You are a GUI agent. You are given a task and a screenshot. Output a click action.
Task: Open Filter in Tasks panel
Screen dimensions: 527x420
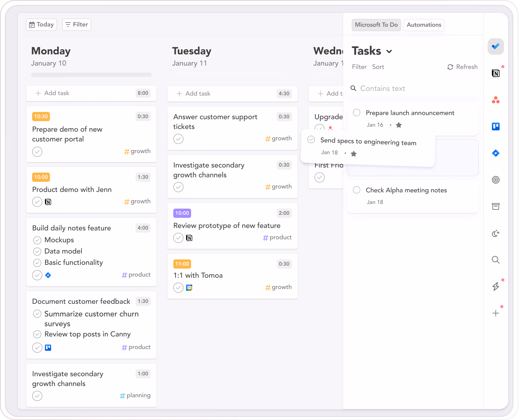359,67
